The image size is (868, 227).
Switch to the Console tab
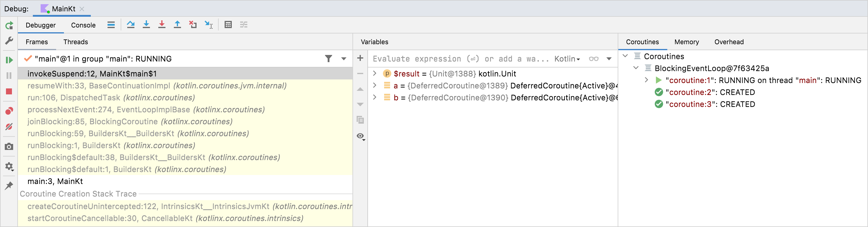(x=83, y=25)
